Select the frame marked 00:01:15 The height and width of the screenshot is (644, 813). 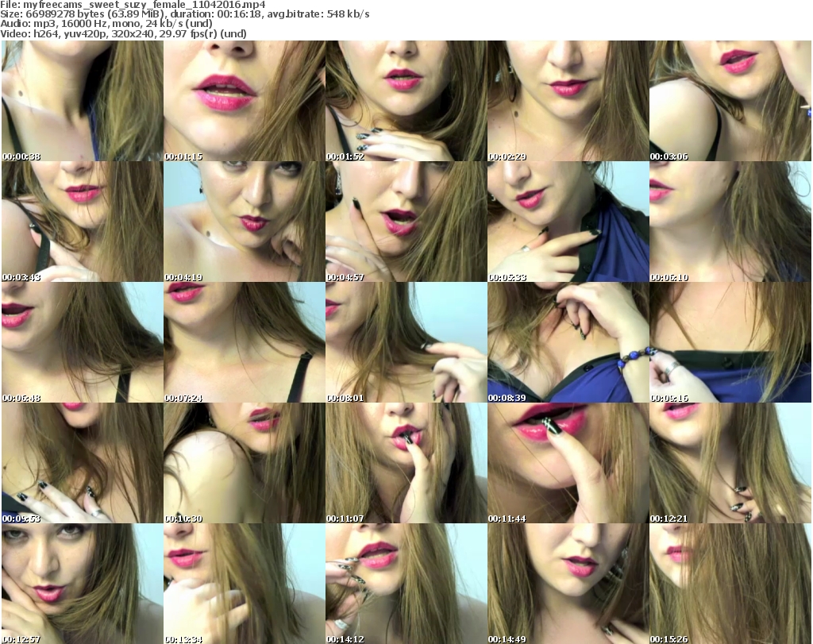pos(245,101)
